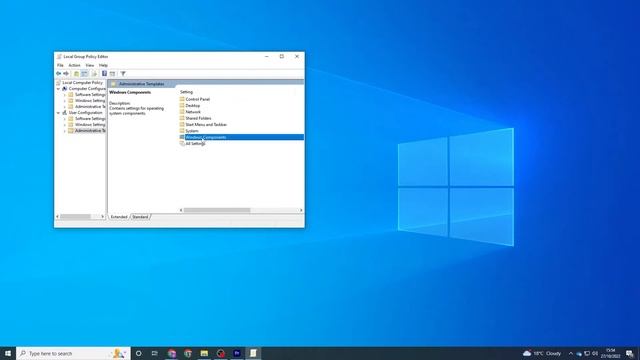This screenshot has width=640, height=360.
Task: Open the Help menu
Action: [x=103, y=65]
